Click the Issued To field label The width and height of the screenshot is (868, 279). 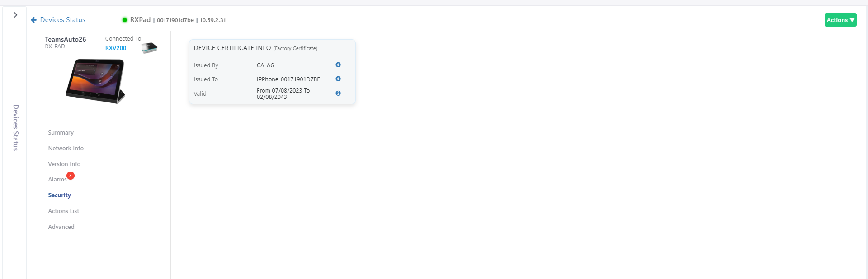pos(206,79)
